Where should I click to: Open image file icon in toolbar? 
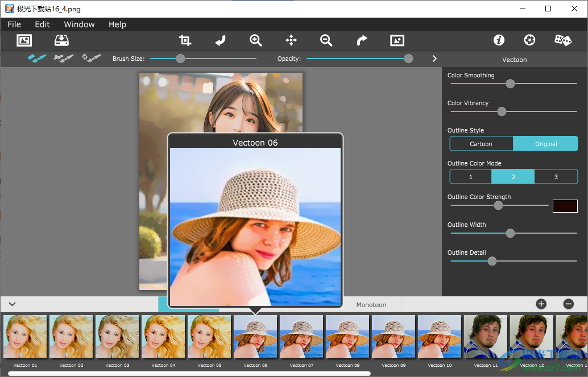coord(24,40)
